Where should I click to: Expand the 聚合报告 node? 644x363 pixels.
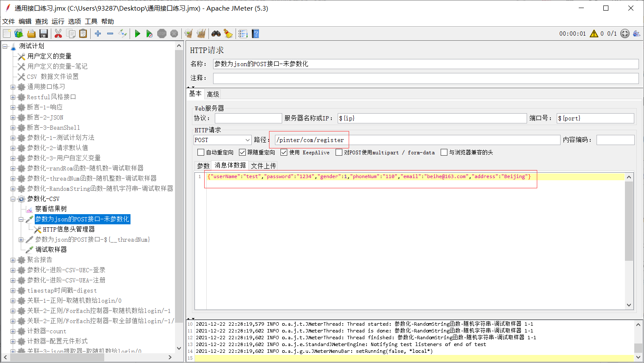coord(13,260)
